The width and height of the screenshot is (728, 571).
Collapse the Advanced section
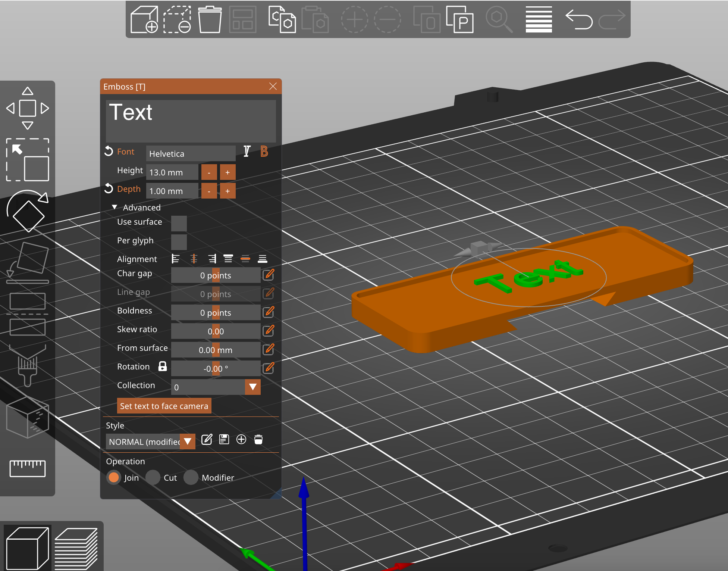tap(114, 207)
